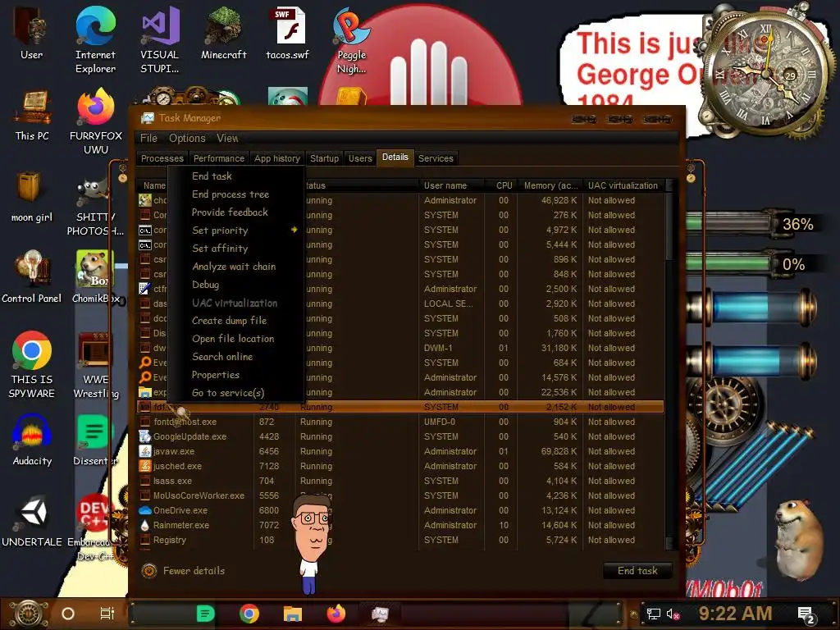This screenshot has height=630, width=840.
Task: Select Create dump file
Action: (235, 321)
